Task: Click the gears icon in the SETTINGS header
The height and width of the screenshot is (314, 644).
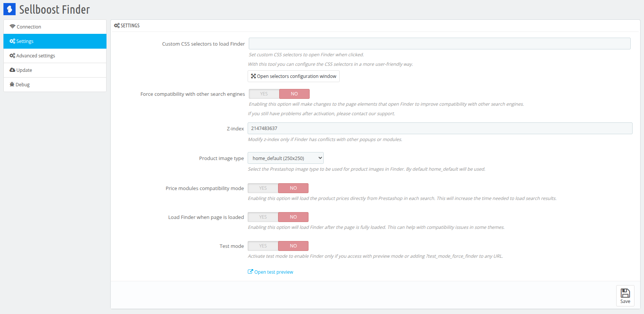Action: point(117,25)
